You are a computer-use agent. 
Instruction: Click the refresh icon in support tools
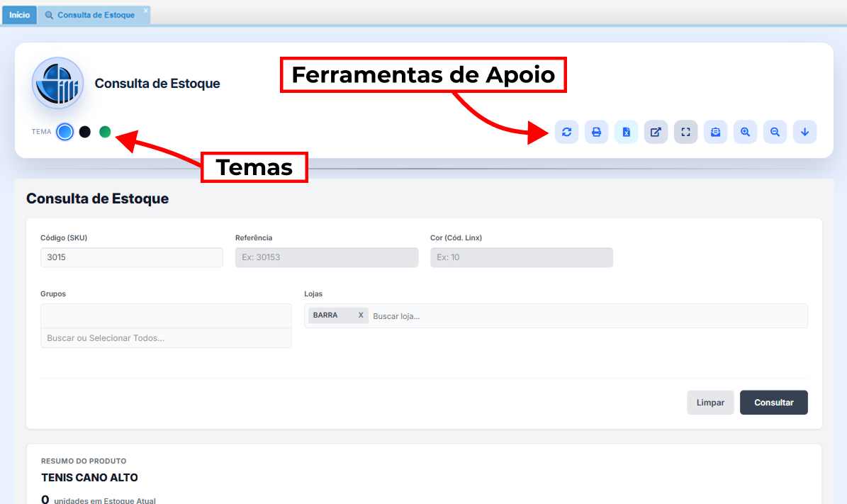pos(566,132)
